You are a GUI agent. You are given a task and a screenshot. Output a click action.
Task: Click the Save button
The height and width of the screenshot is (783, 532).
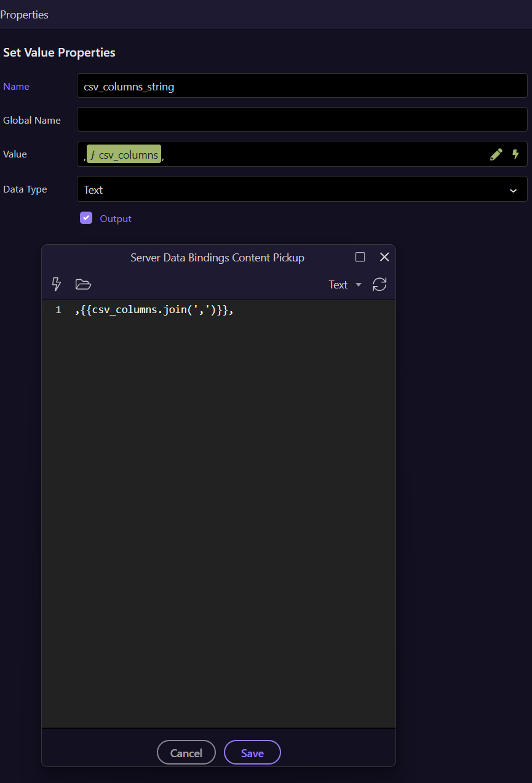pos(252,753)
